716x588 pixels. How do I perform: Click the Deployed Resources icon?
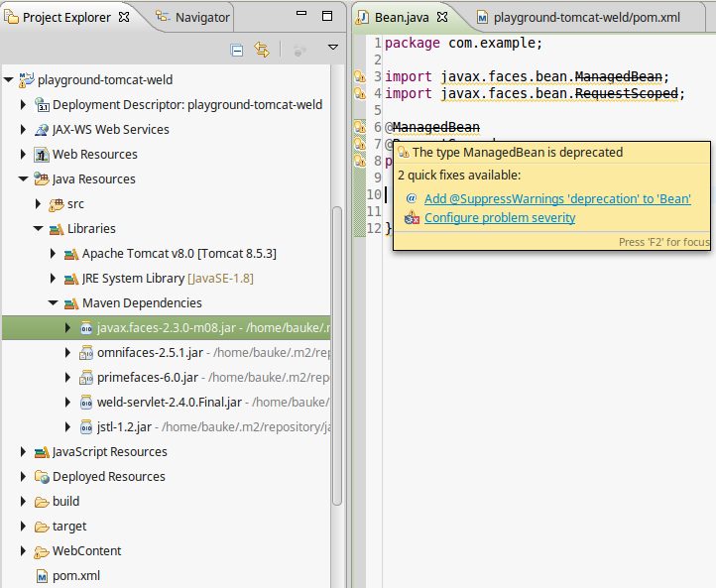[x=42, y=477]
